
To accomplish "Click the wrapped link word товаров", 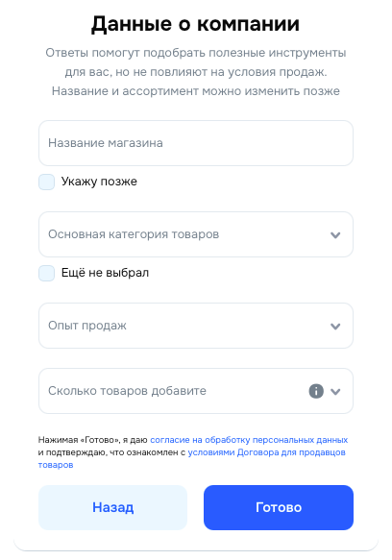I will point(56,465).
